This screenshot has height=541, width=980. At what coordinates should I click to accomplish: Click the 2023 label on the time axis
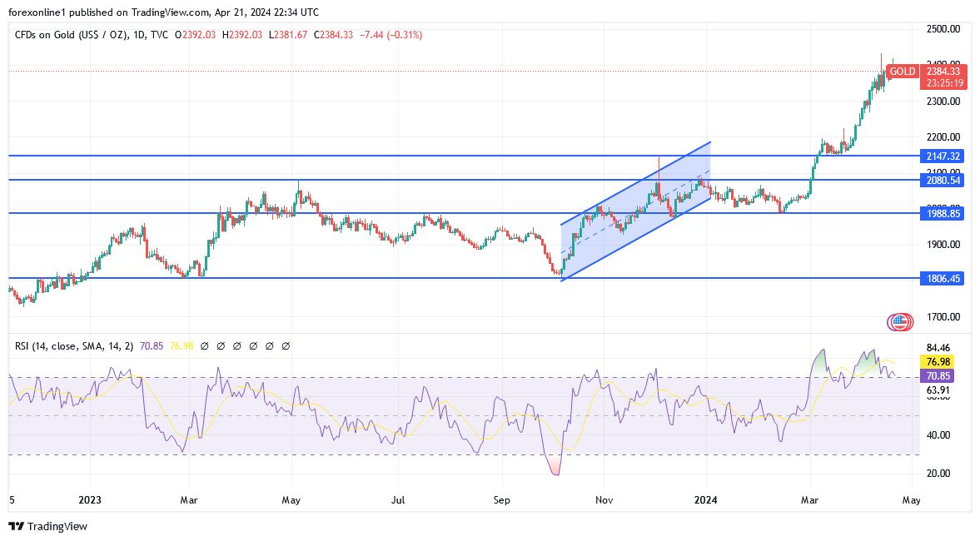pyautogui.click(x=90, y=500)
